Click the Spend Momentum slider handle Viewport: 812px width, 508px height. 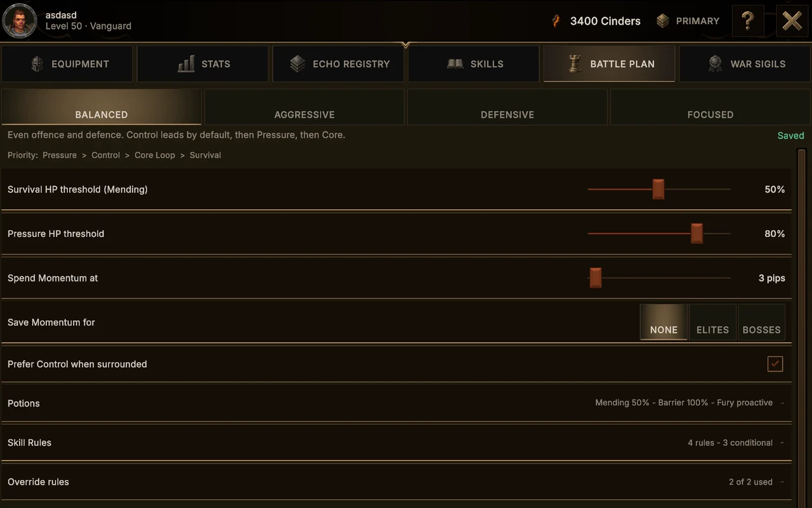pos(595,278)
